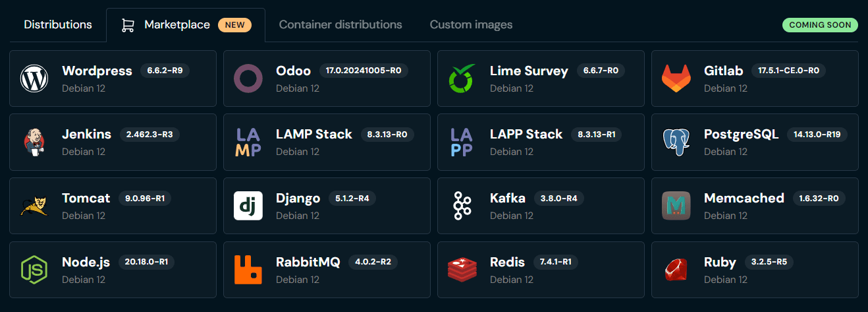868x312 pixels.
Task: Click the Redis red stack logo
Action: click(x=462, y=270)
